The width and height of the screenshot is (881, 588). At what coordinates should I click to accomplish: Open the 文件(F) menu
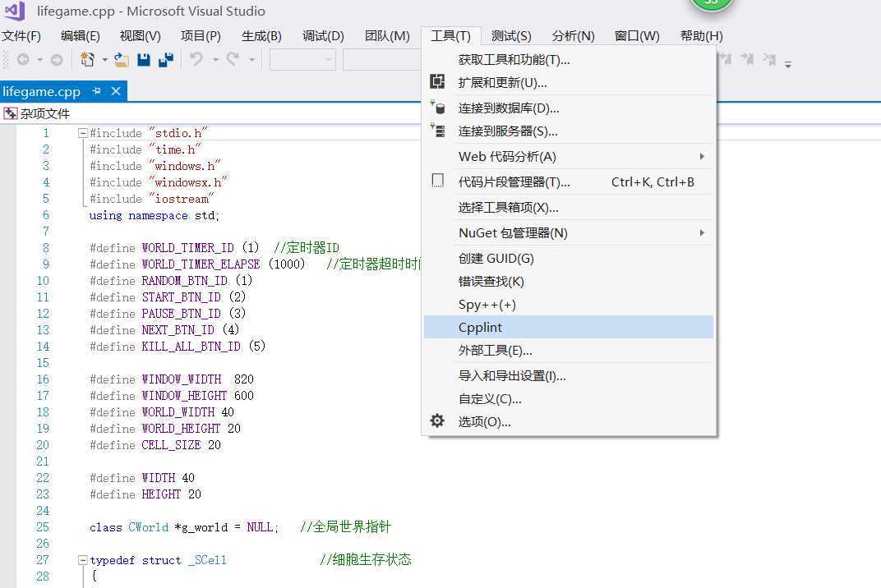pos(21,36)
